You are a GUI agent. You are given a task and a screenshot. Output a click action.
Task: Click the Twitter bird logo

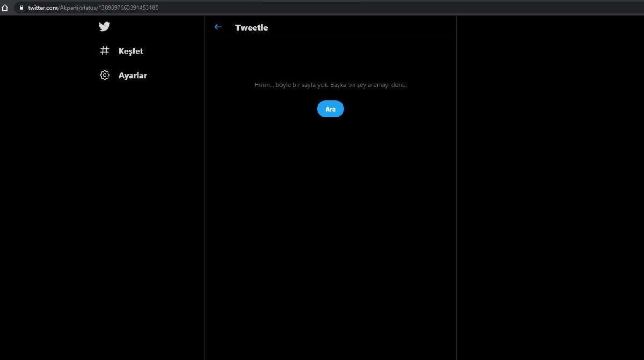point(104,27)
